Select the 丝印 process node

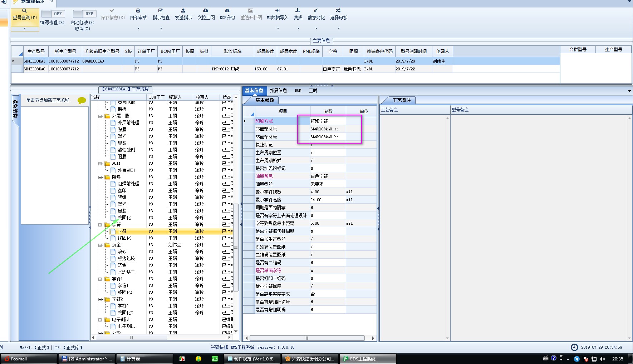click(122, 190)
